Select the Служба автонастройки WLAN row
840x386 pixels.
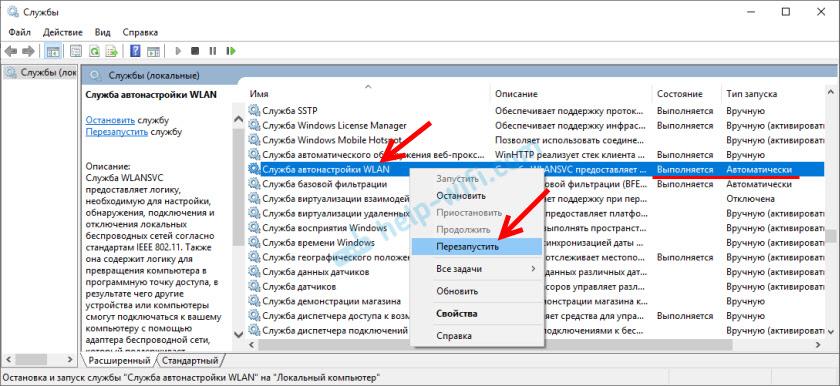pyautogui.click(x=536, y=169)
